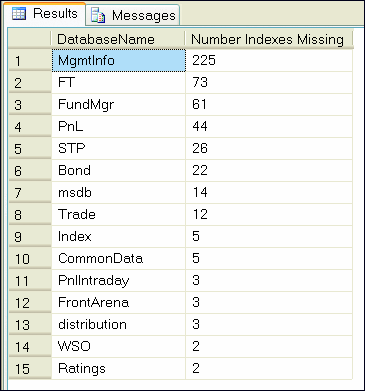Select row header number 15
Screen dimensions: 365x391
[x=30, y=369]
